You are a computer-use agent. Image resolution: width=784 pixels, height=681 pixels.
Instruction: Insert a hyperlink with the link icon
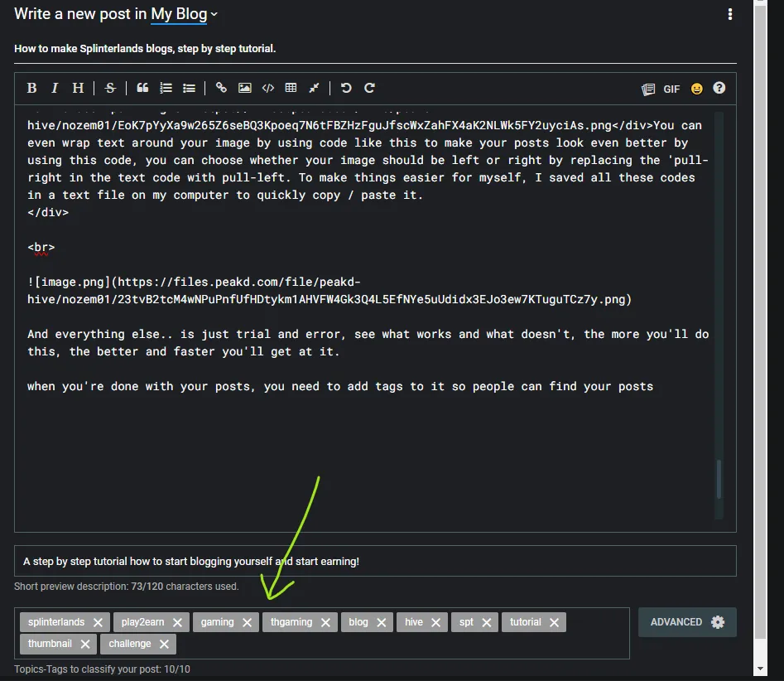[221, 88]
